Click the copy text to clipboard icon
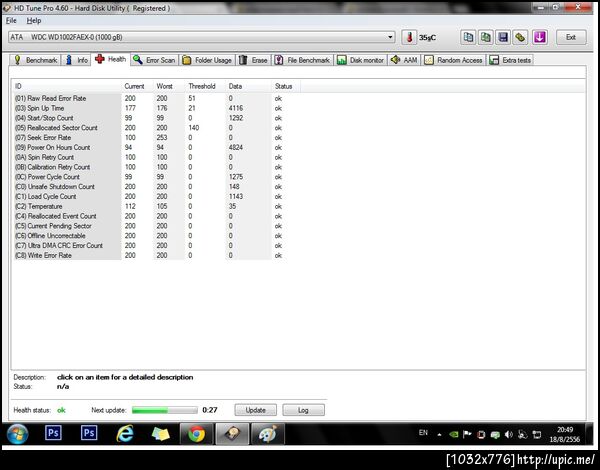Viewport: 600px width, 470px height. pos(468,37)
